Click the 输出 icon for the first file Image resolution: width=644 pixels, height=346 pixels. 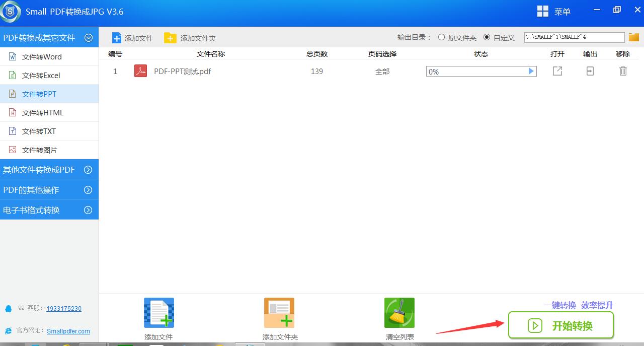tap(589, 71)
